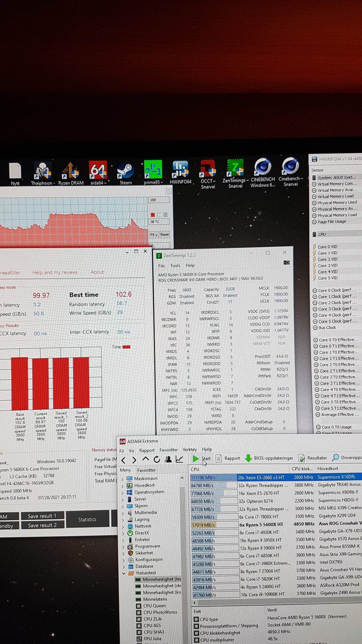The image size is (362, 644).
Task: Expand the Maskinnavn tree node
Action: point(122,479)
